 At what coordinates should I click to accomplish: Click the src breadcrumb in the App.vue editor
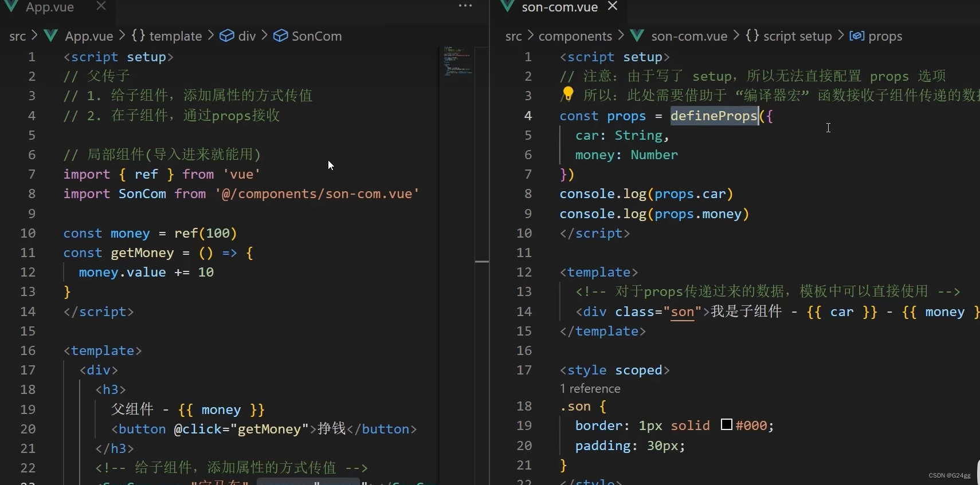[x=18, y=36]
